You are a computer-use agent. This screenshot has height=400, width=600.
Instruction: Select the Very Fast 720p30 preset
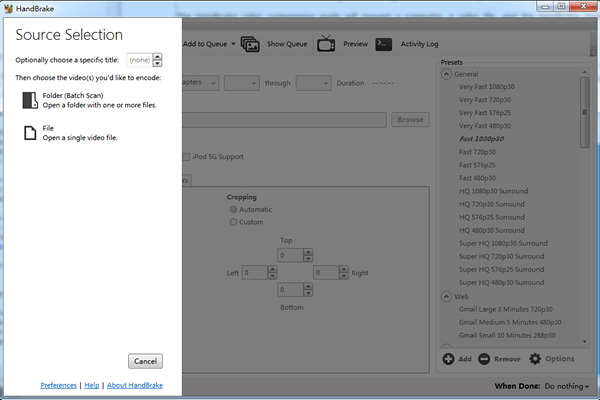[x=485, y=100]
